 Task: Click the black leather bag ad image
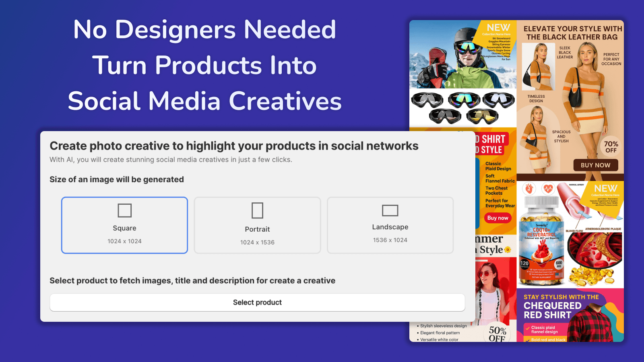click(x=572, y=97)
